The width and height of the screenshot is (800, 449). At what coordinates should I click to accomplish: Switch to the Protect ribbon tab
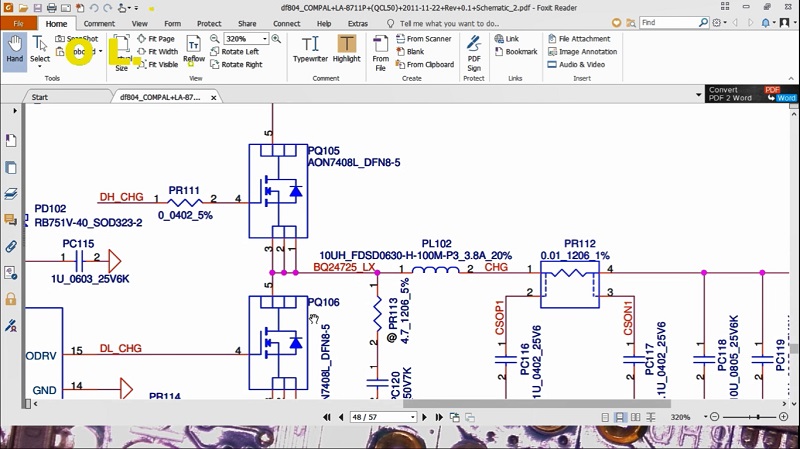(209, 23)
